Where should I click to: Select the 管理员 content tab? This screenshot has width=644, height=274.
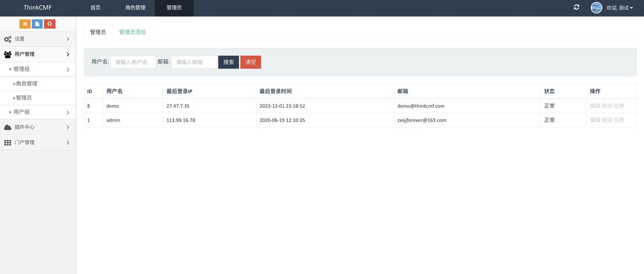[98, 32]
